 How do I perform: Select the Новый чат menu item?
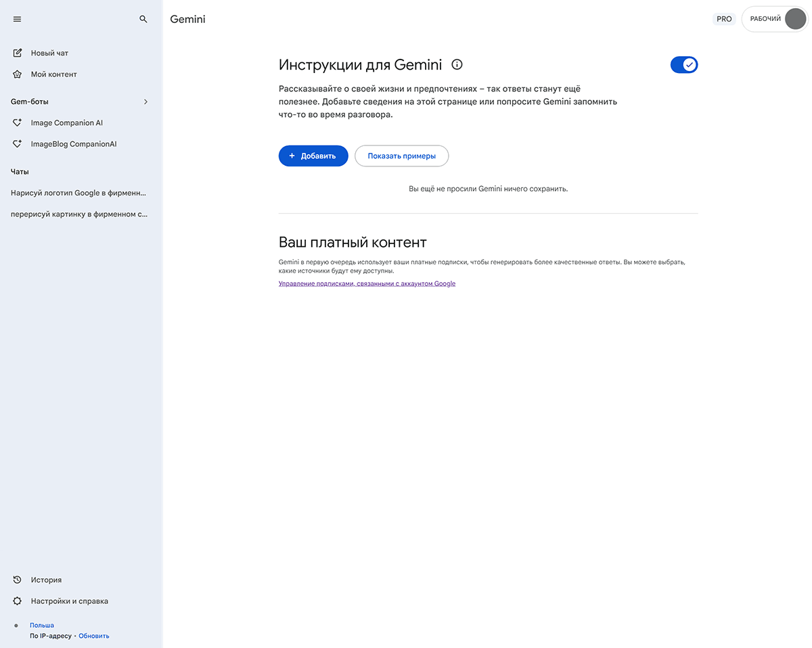click(49, 53)
